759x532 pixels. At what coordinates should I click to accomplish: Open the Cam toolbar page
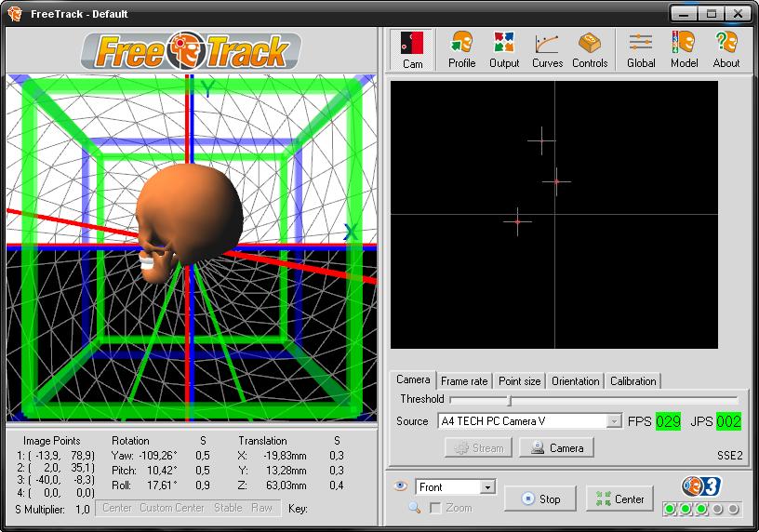pyautogui.click(x=412, y=50)
